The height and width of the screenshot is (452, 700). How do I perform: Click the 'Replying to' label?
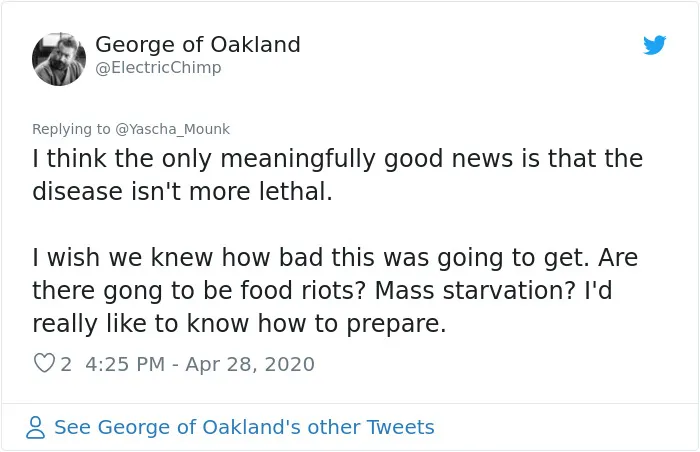71,129
